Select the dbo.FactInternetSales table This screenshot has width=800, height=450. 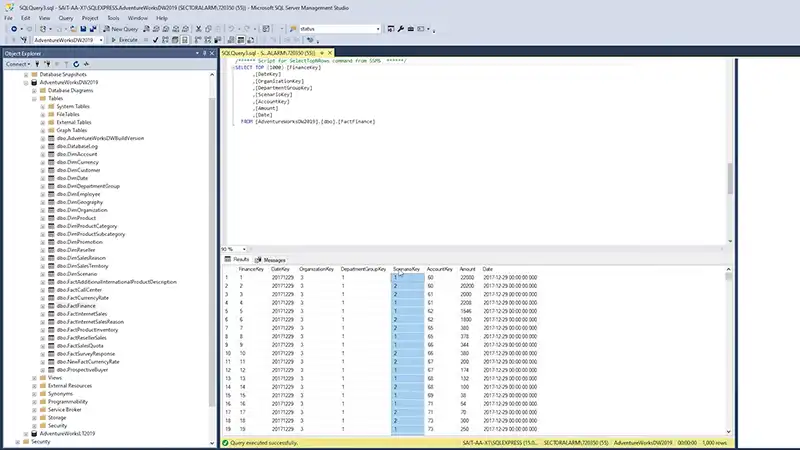click(x=82, y=314)
